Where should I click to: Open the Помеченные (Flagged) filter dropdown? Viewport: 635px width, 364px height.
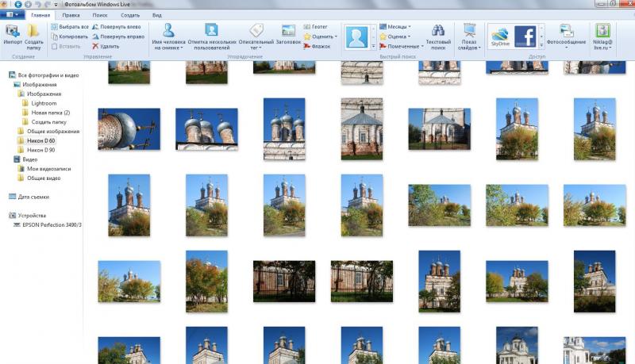coord(402,46)
